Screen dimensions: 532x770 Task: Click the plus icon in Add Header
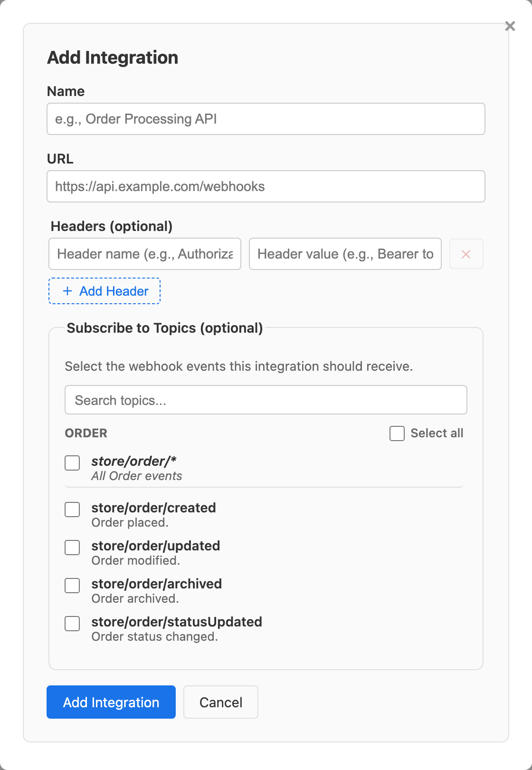tap(67, 291)
